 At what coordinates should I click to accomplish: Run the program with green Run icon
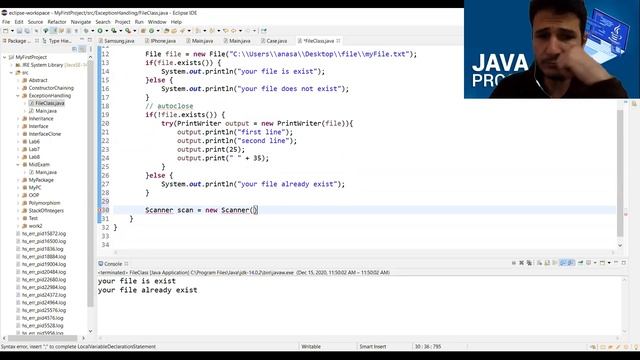100,31
